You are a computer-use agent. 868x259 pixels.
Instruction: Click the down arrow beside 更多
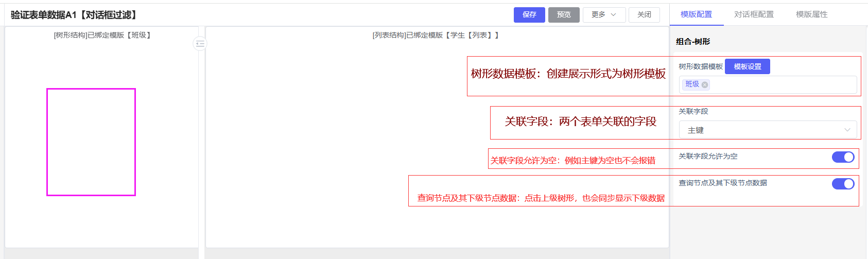coord(614,15)
